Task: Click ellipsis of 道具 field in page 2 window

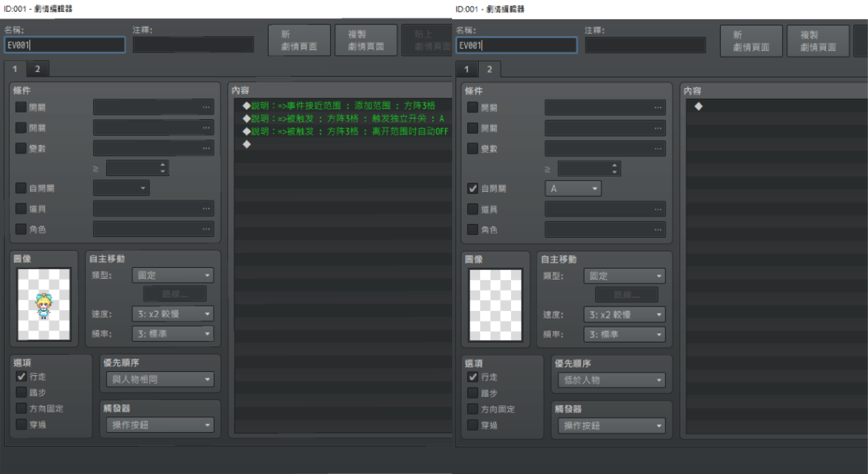Action: coord(658,210)
